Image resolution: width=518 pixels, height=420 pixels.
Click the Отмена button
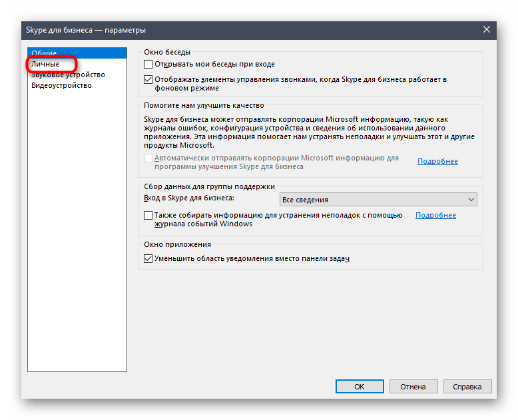pyautogui.click(x=413, y=386)
